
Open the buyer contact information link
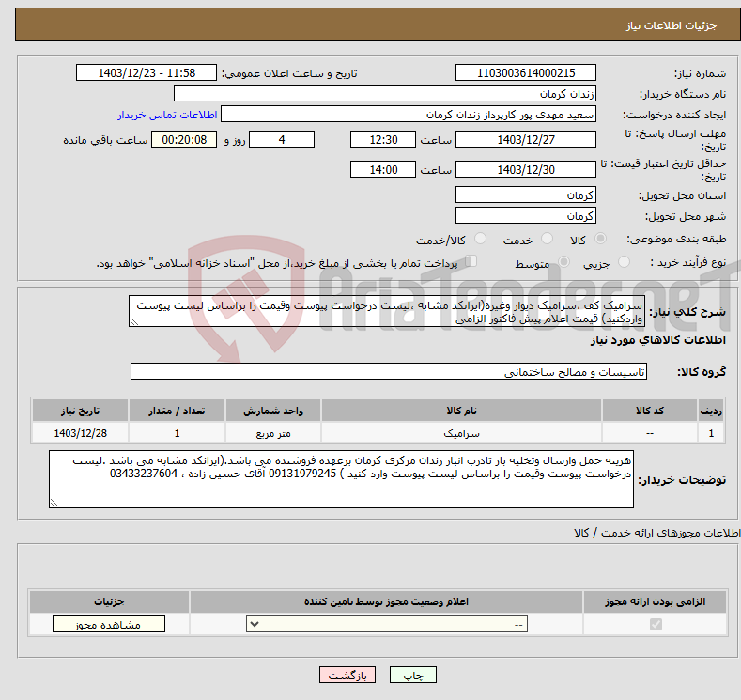pos(167,115)
